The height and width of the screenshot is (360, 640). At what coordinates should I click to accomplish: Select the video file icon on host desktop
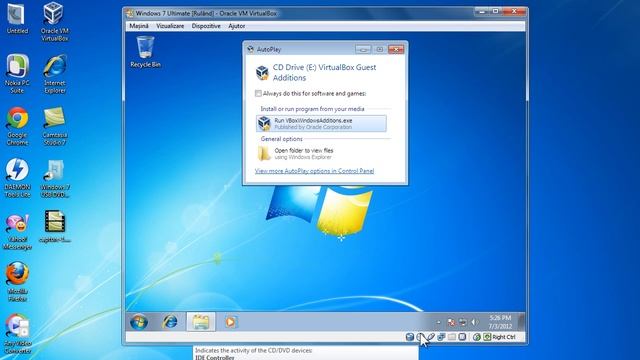[55, 227]
